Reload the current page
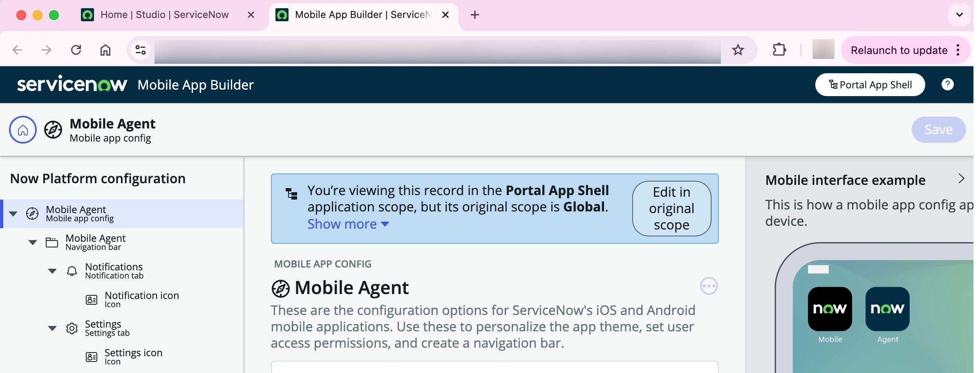The image size is (980, 373). [76, 50]
